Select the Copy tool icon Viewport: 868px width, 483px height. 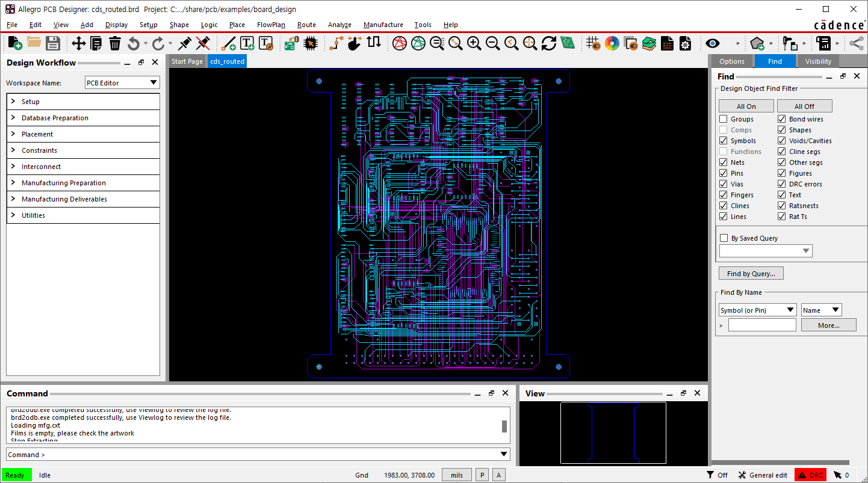coord(96,43)
